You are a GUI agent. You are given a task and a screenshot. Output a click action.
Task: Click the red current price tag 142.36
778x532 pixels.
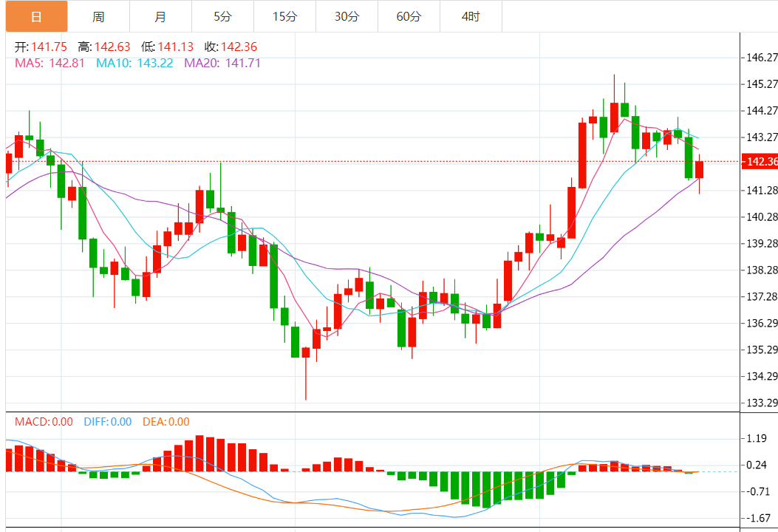(x=760, y=161)
